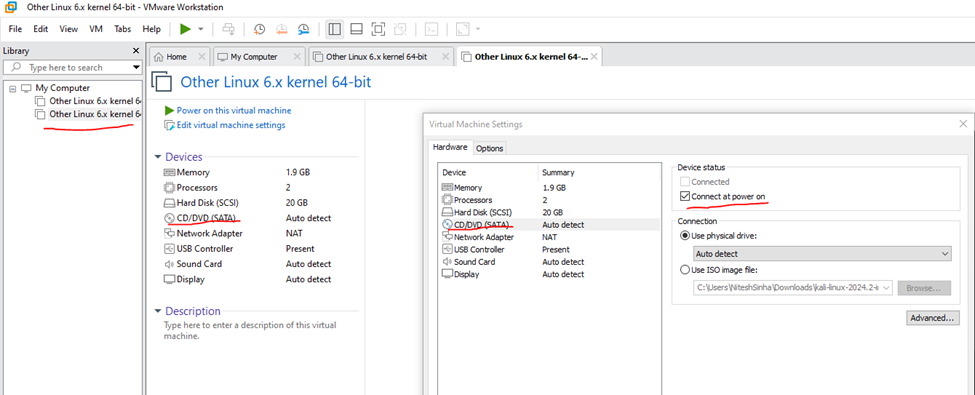The width and height of the screenshot is (975, 395).
Task: Click Power on this virtual machine
Action: coord(234,110)
